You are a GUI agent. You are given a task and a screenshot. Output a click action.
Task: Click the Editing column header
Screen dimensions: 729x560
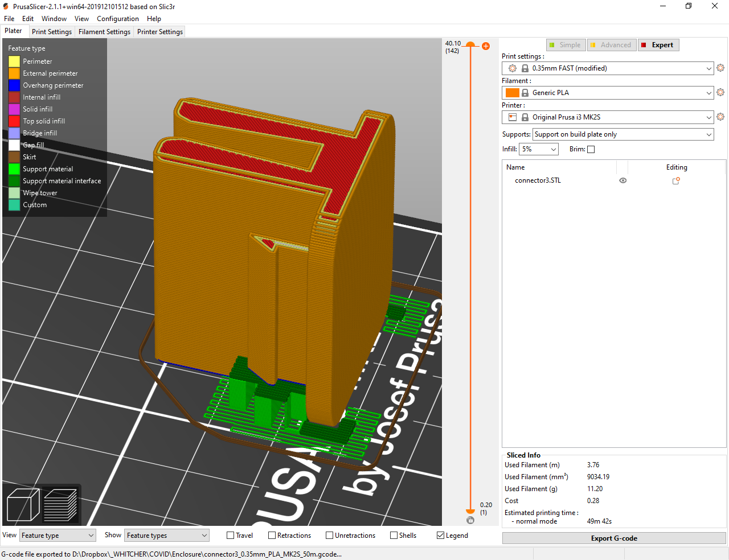click(677, 167)
